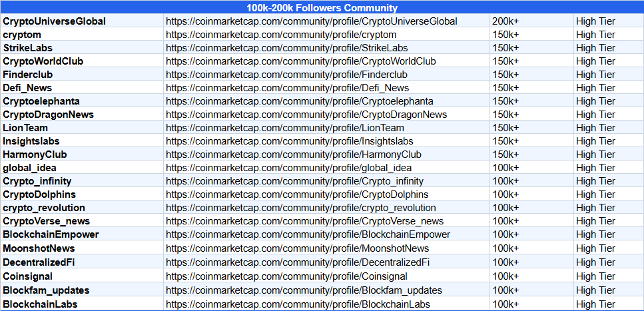Select High Tier cell in CryptoUniverseGlobal row
Viewport: 644px width, 311px height.
coord(609,21)
